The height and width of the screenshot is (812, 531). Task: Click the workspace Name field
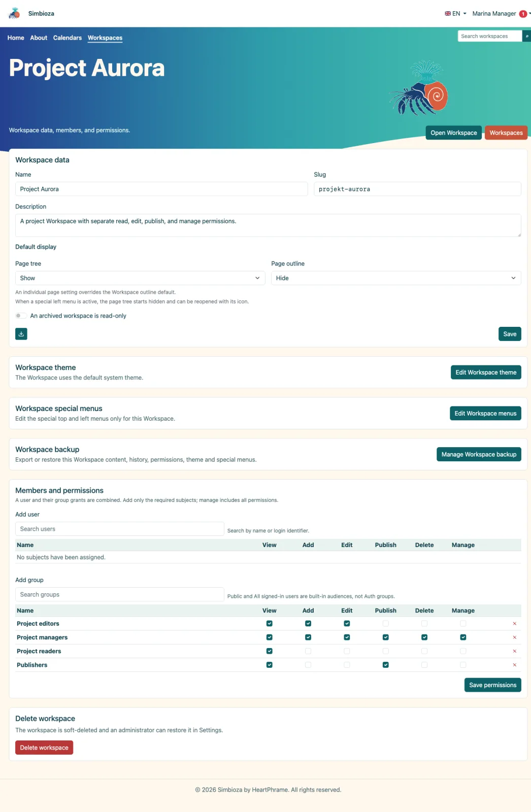click(x=161, y=189)
